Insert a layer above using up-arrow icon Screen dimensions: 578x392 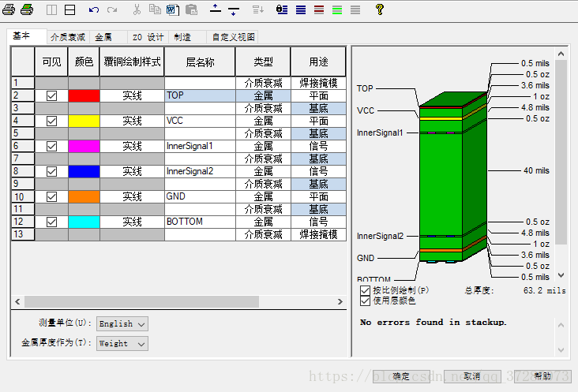point(216,9)
